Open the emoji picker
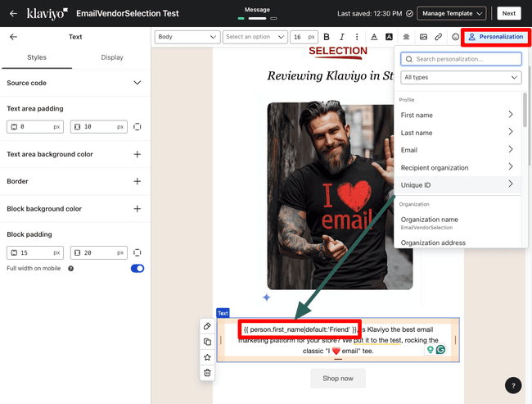Viewport: 532px width, 404px height. pyautogui.click(x=455, y=37)
